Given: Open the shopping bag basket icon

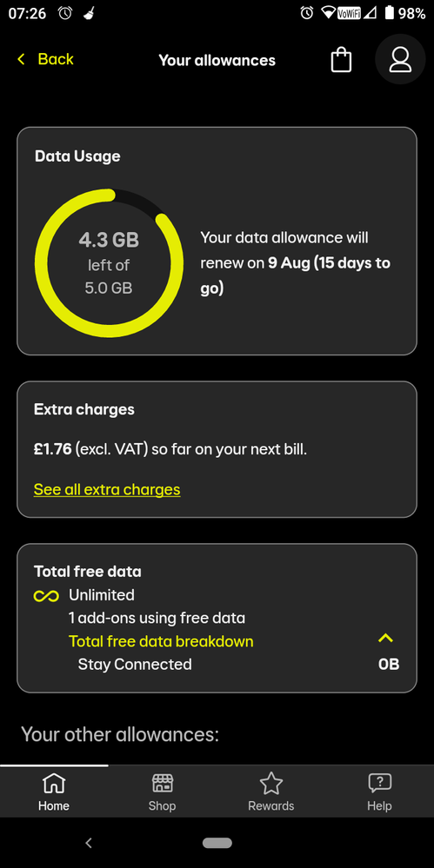Looking at the screenshot, I should point(341,59).
